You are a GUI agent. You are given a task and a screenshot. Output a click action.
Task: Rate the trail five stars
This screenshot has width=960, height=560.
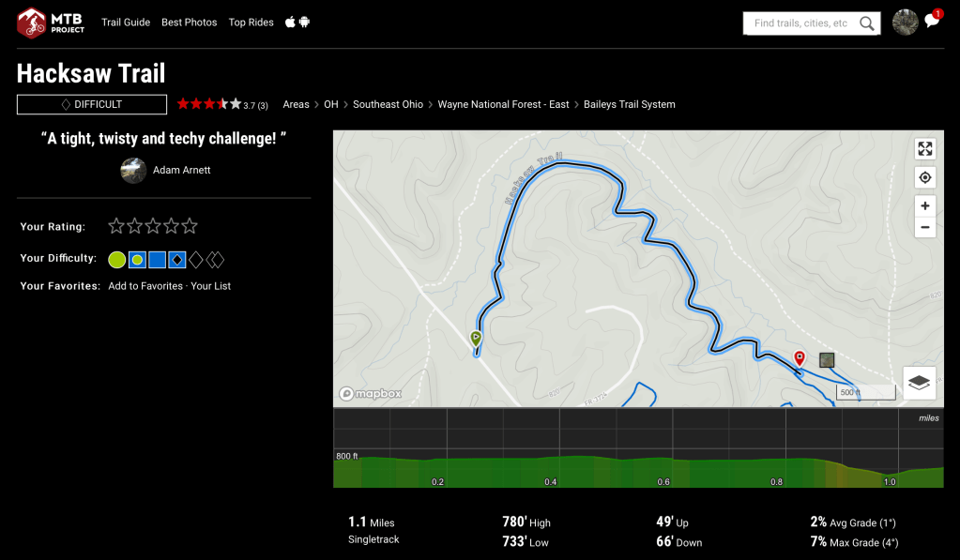(x=190, y=226)
